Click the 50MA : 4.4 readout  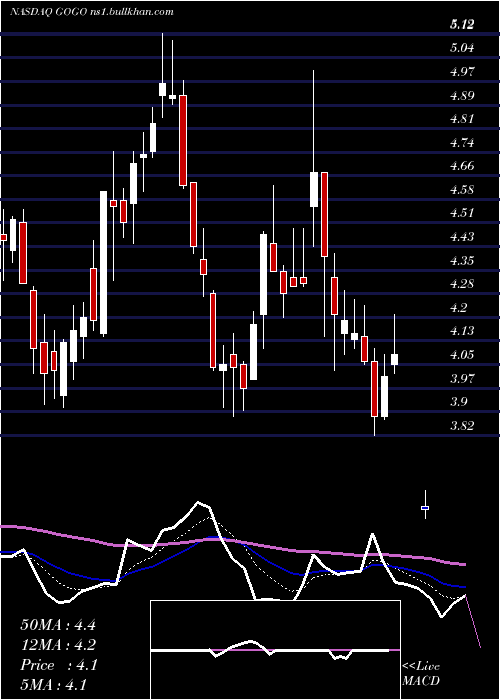(x=58, y=625)
